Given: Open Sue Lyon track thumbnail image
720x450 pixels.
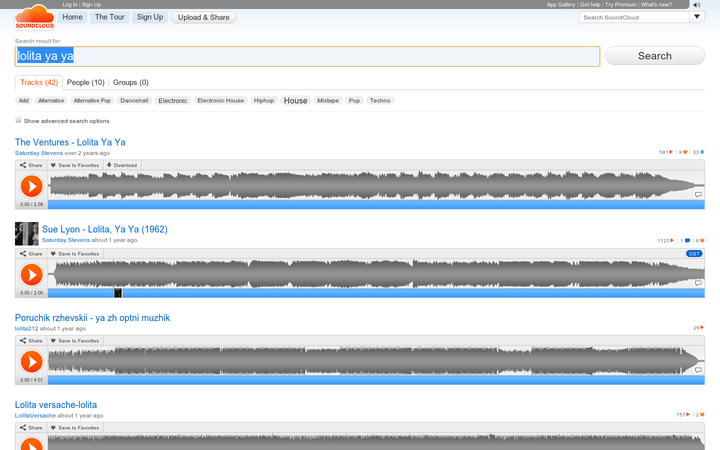Looking at the screenshot, I should pos(27,234).
